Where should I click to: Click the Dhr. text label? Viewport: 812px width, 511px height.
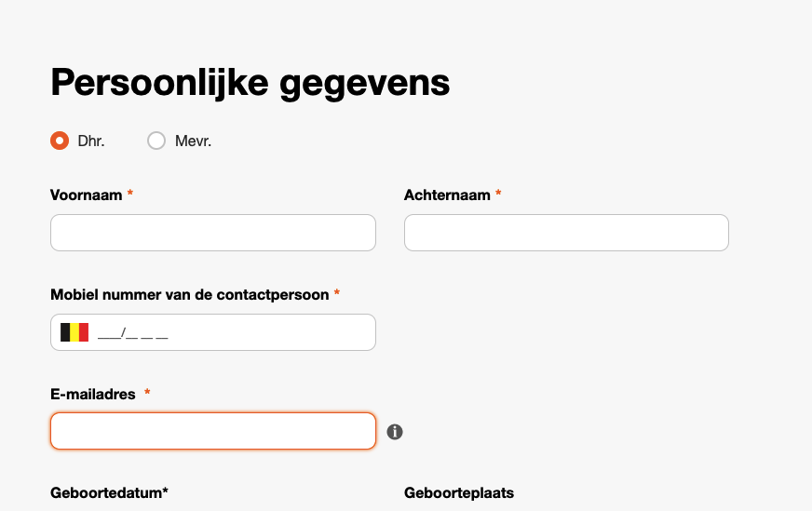pos(91,141)
